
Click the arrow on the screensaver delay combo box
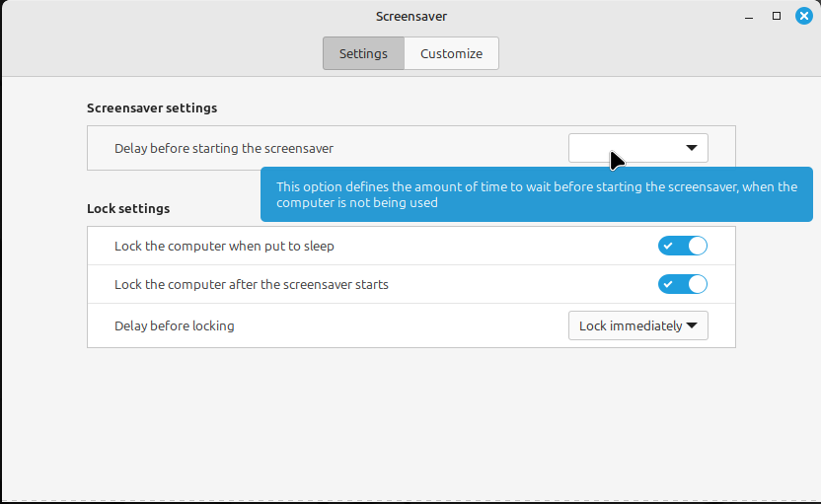click(x=691, y=148)
